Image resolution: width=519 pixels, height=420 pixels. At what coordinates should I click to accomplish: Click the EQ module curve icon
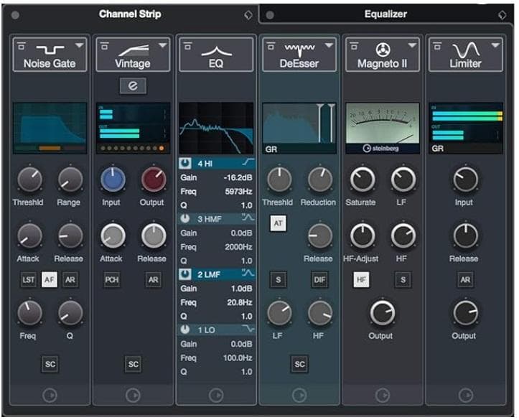tap(217, 51)
